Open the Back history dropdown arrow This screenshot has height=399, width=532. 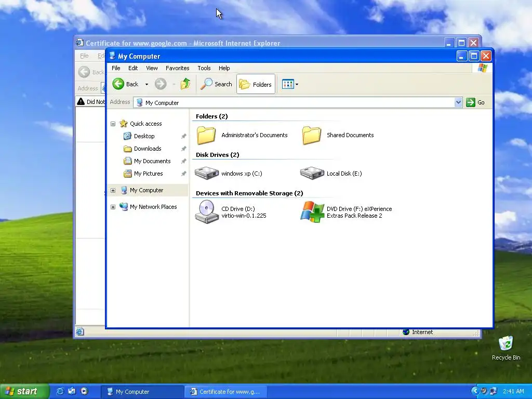pos(147,85)
